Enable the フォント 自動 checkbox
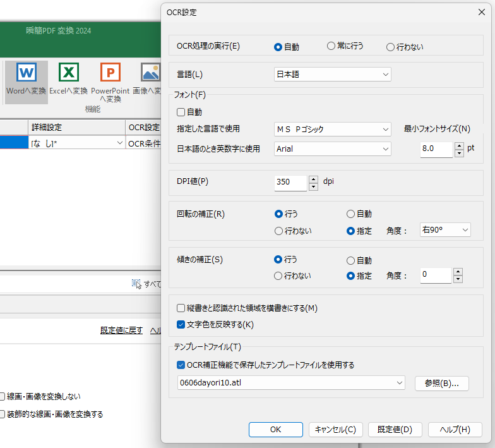This screenshot has width=495, height=448. (x=181, y=112)
